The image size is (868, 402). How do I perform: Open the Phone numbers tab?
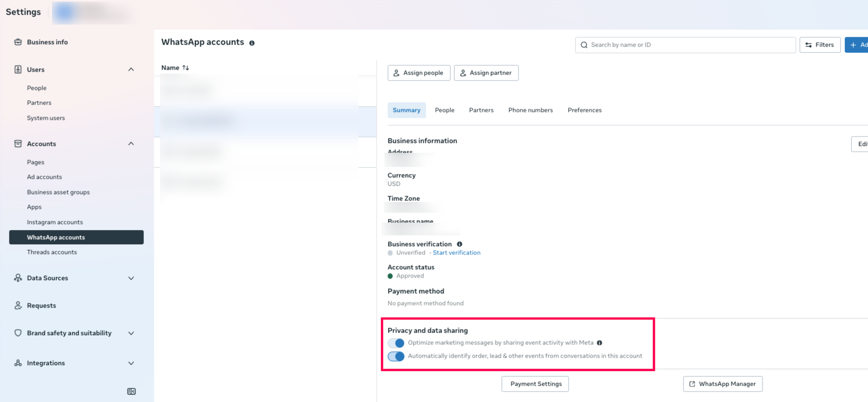point(531,110)
